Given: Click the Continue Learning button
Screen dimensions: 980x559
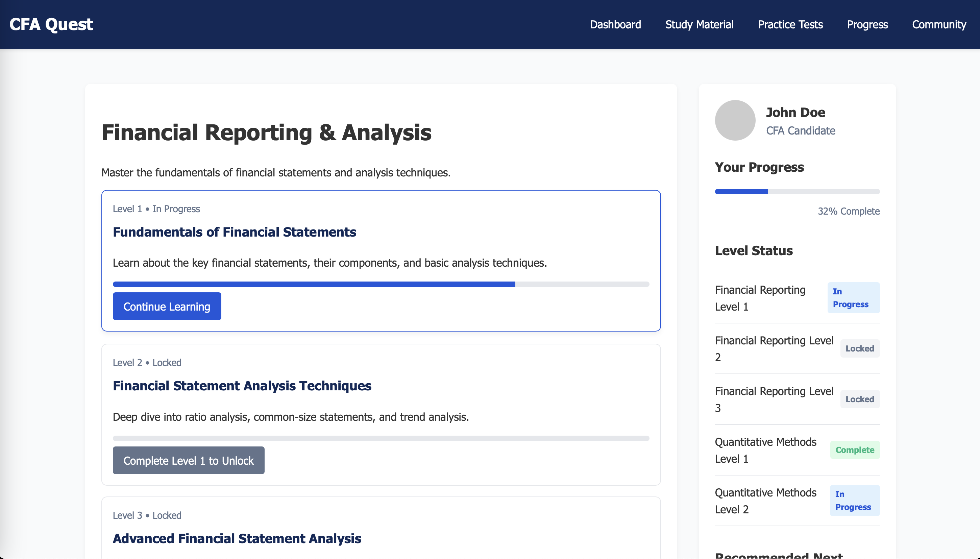Looking at the screenshot, I should tap(167, 306).
